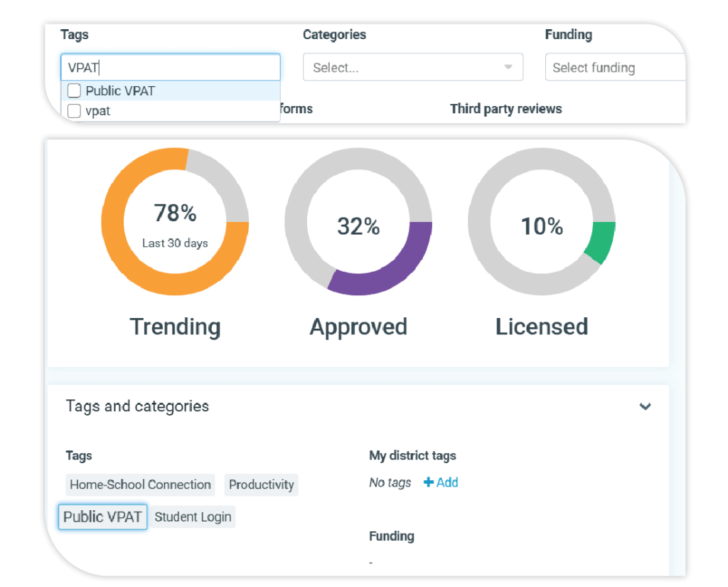The width and height of the screenshot is (728, 587).
Task: Open the Categories Select dropdown
Action: tap(413, 68)
